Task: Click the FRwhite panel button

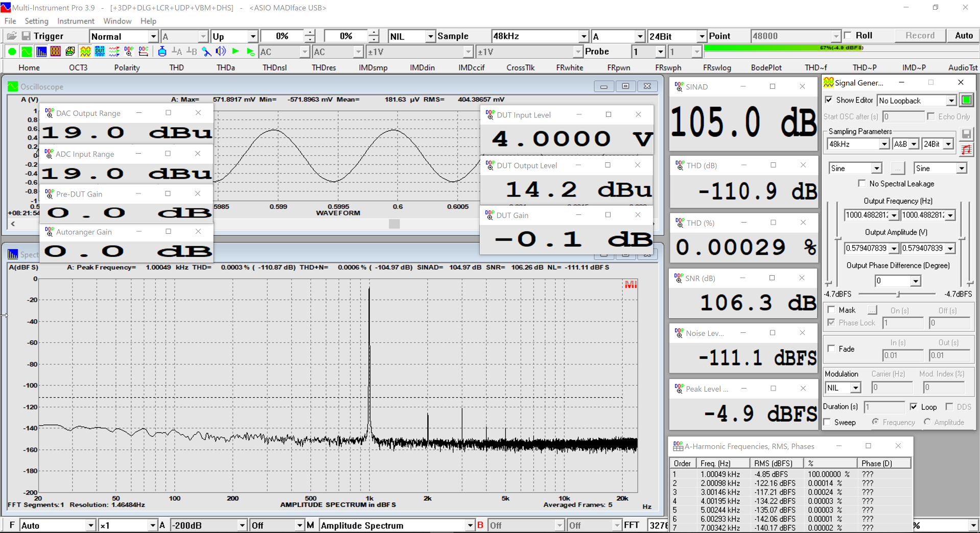Action: [570, 67]
